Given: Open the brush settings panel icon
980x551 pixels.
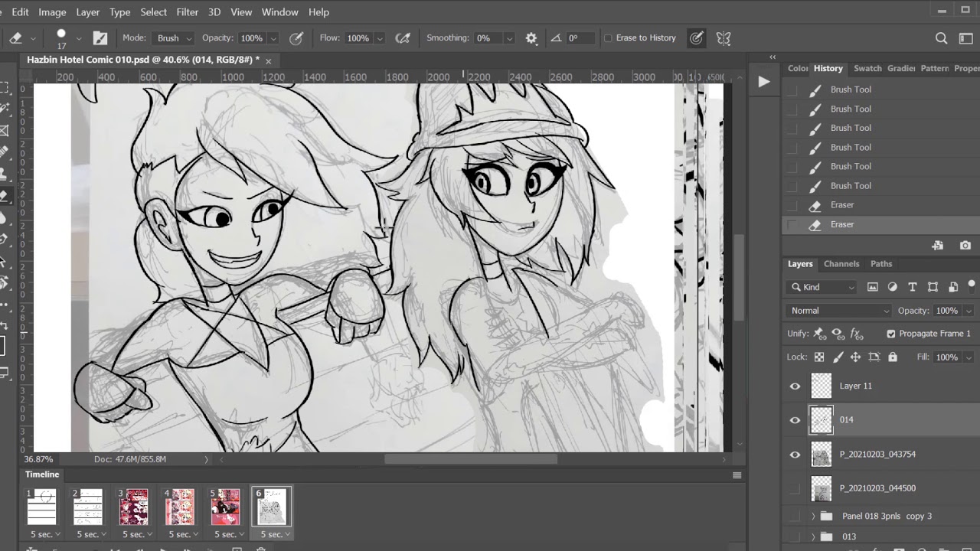Looking at the screenshot, I should click(100, 37).
